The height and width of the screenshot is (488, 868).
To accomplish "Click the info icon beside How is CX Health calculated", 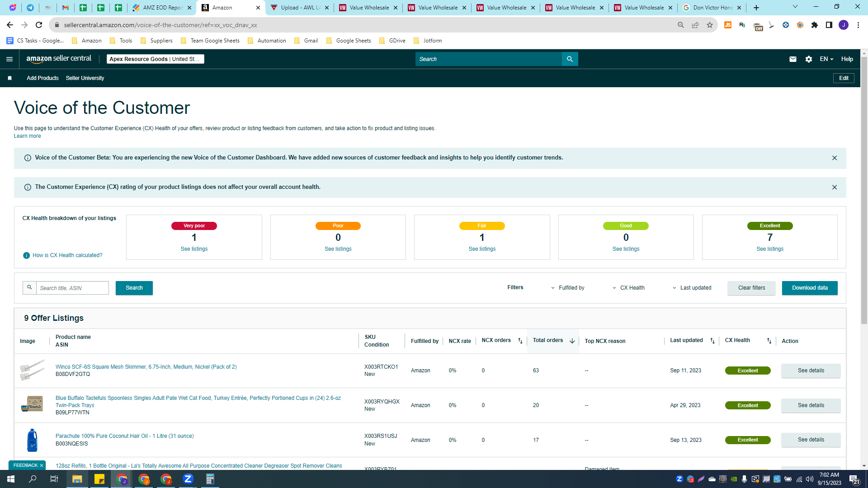I will coord(26,255).
